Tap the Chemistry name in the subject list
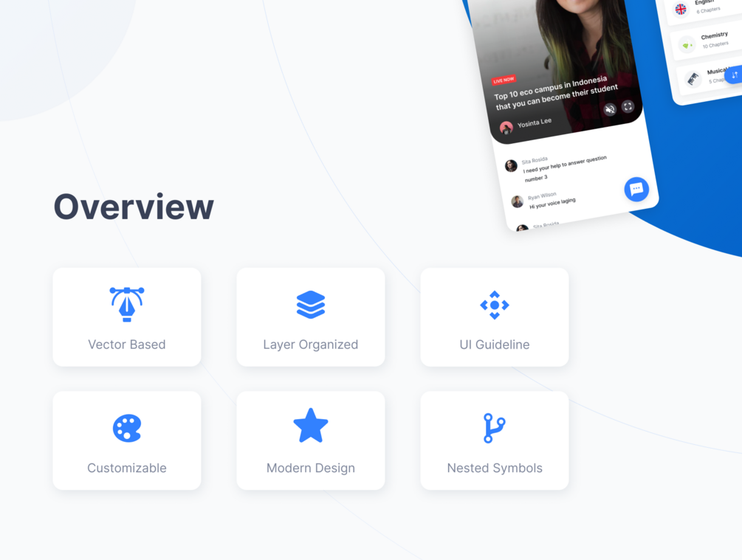The width and height of the screenshot is (742, 560). [x=714, y=36]
